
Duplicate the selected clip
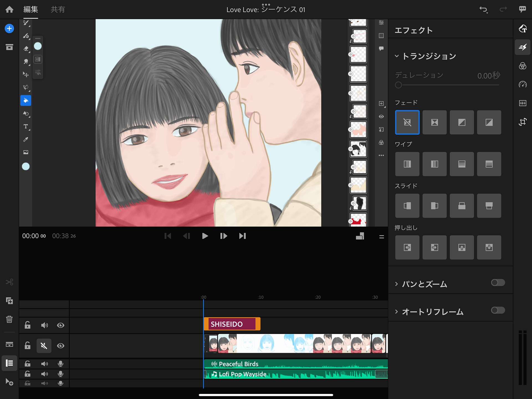tap(9, 301)
